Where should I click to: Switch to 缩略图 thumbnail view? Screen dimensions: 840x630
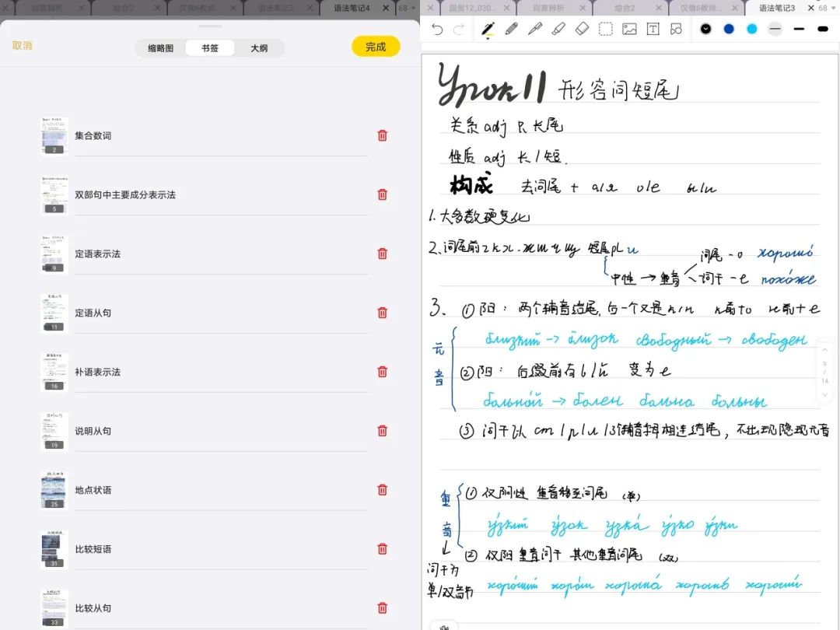pos(161,47)
